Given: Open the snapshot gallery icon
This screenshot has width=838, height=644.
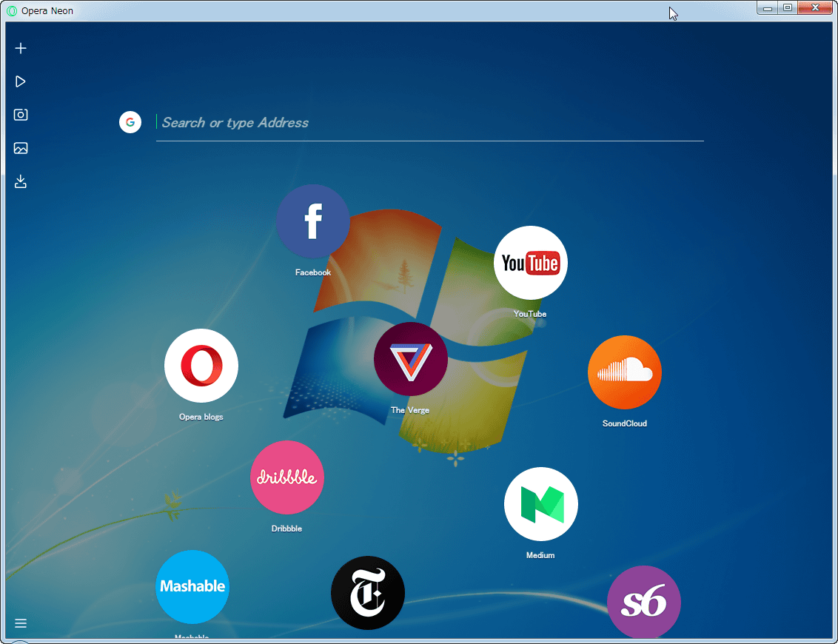Looking at the screenshot, I should [x=21, y=148].
